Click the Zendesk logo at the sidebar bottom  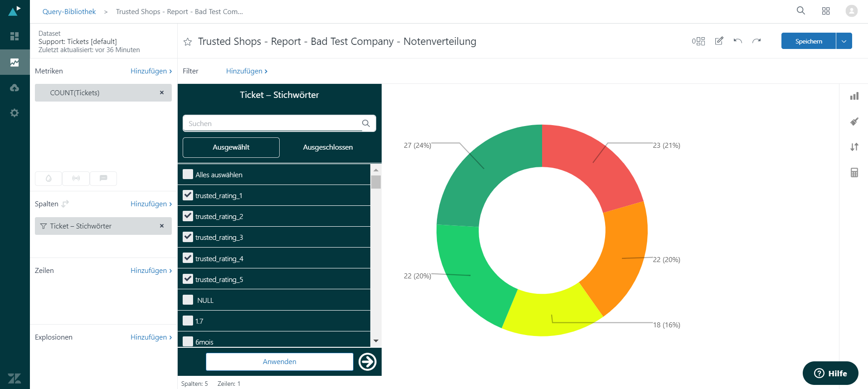coord(15,378)
